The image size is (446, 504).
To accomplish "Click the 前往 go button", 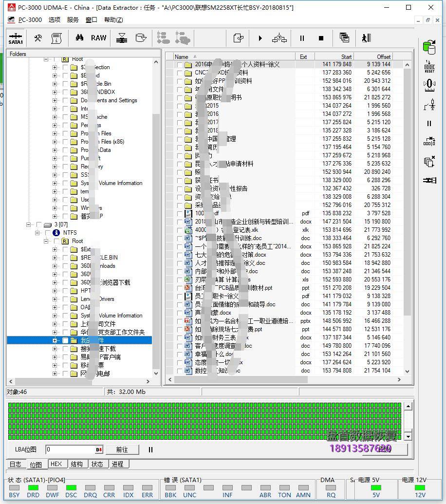I will (x=122, y=449).
